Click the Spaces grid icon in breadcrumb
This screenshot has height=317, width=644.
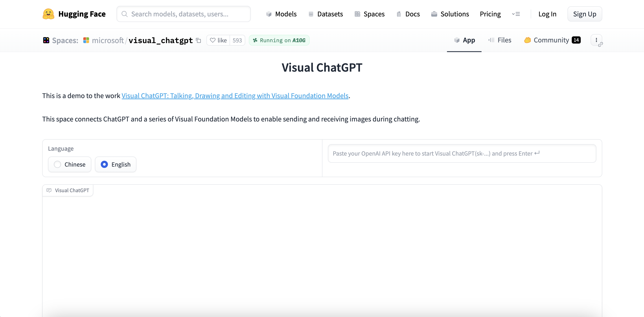[x=46, y=40]
